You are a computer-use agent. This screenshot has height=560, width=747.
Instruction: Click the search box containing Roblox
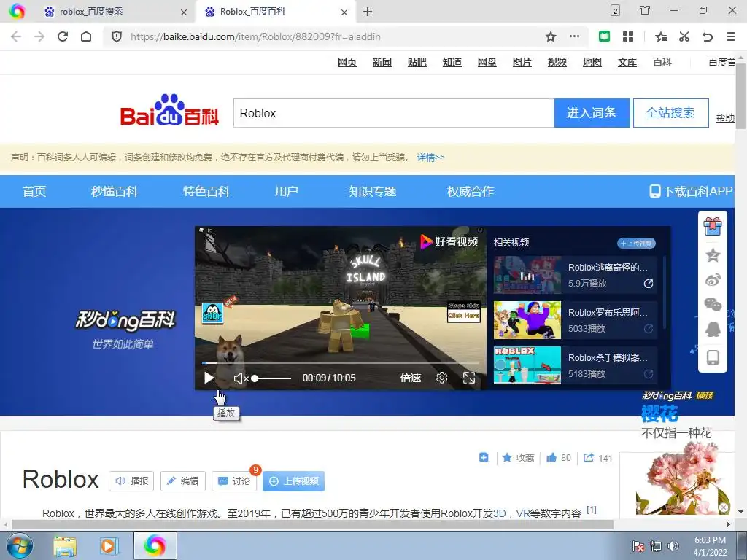coord(394,113)
